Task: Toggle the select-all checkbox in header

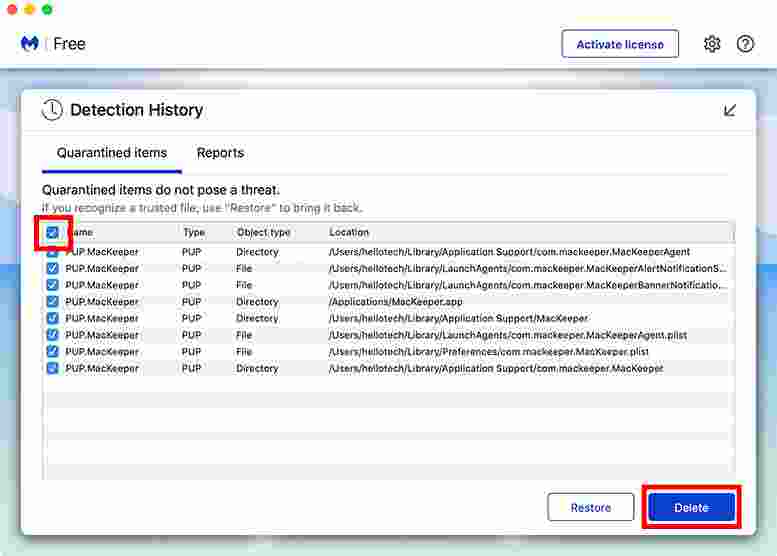Action: click(x=53, y=232)
